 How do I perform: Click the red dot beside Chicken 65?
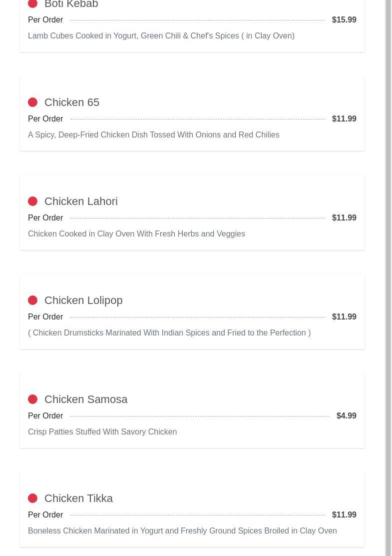[33, 102]
